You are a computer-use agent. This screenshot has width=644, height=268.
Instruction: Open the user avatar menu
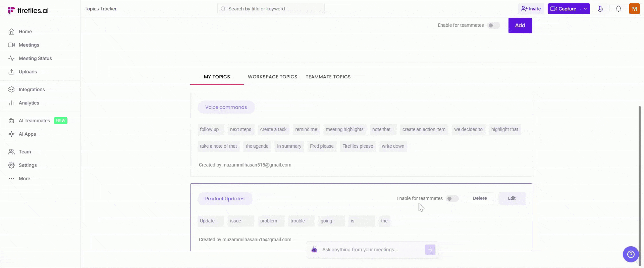pyautogui.click(x=634, y=9)
